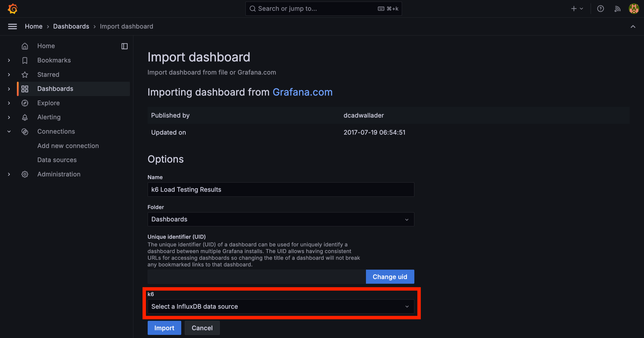Click the Explore compass icon
The height and width of the screenshot is (338, 644).
(x=25, y=103)
